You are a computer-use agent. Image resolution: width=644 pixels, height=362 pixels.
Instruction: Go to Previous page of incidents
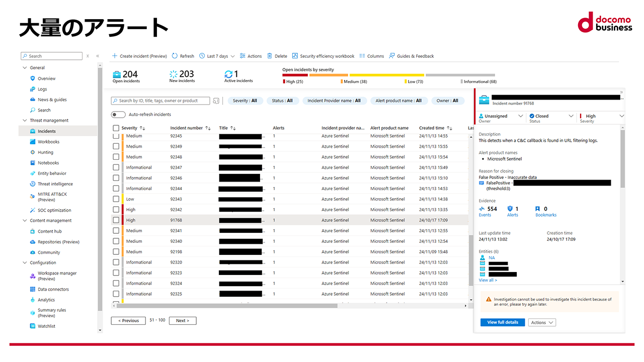point(128,320)
